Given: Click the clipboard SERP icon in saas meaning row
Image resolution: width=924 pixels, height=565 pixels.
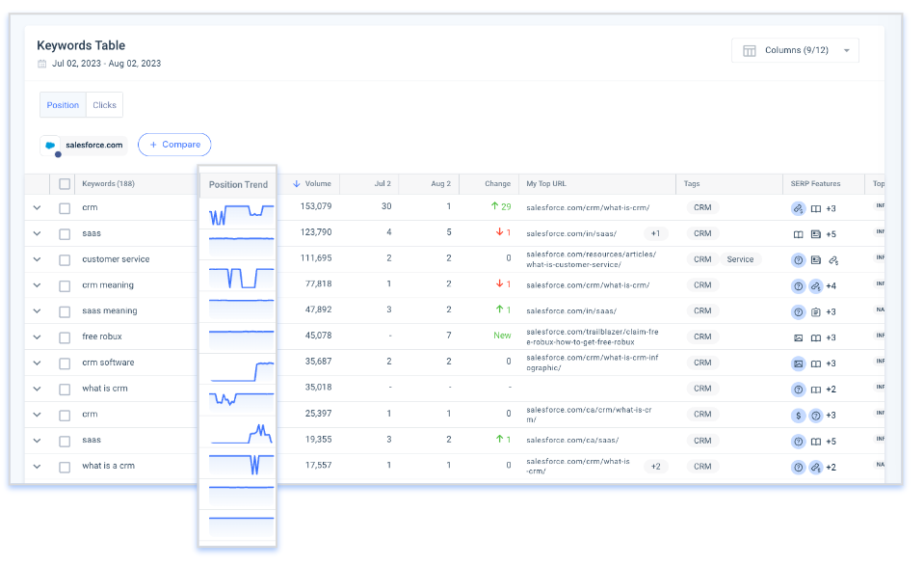Looking at the screenshot, I should tap(815, 311).
